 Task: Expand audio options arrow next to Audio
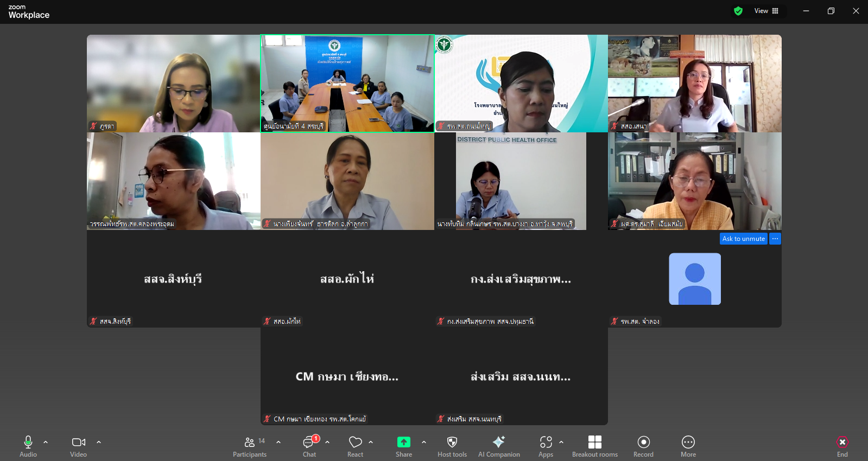(x=46, y=442)
